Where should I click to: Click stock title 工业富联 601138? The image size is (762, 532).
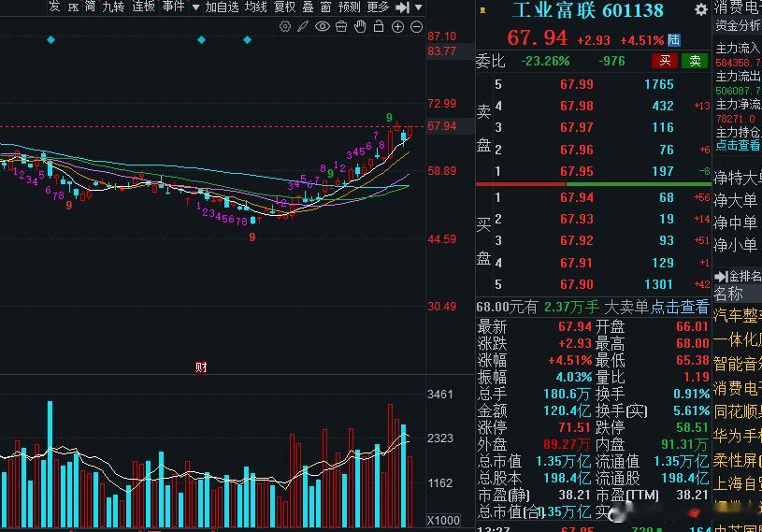[x=588, y=10]
